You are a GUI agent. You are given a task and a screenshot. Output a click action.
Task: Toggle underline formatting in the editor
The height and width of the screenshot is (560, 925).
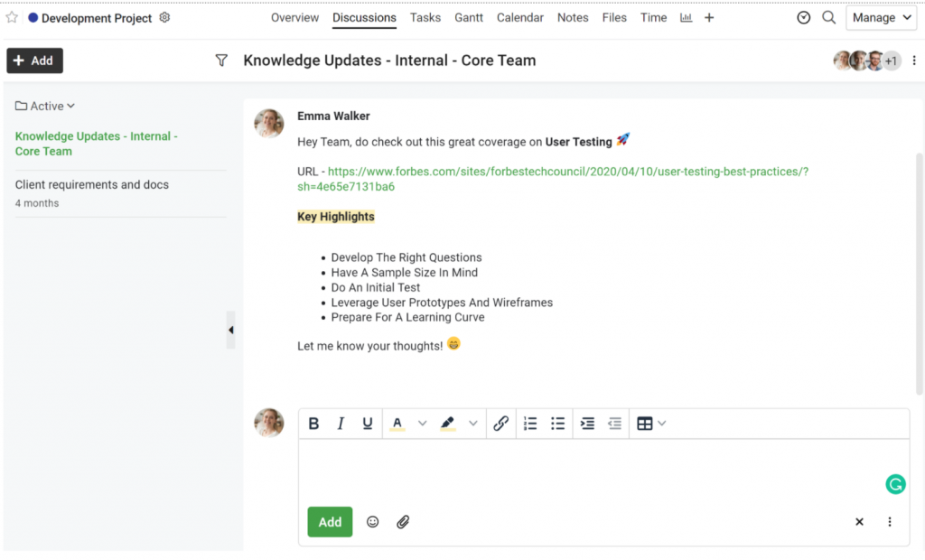tap(367, 423)
